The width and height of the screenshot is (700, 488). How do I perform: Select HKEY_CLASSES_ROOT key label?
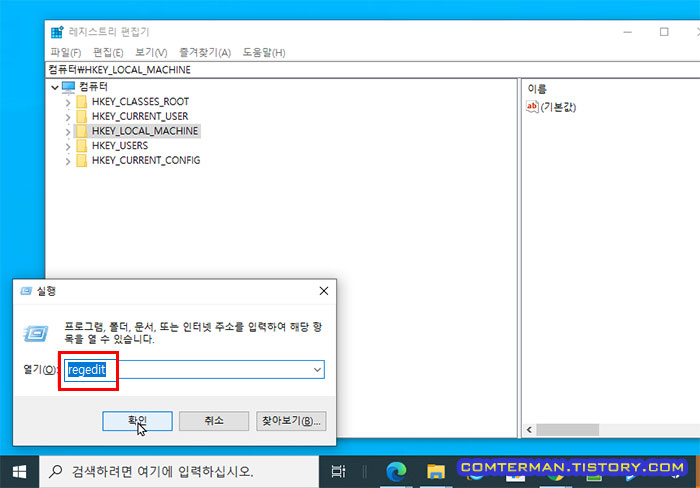(140, 101)
